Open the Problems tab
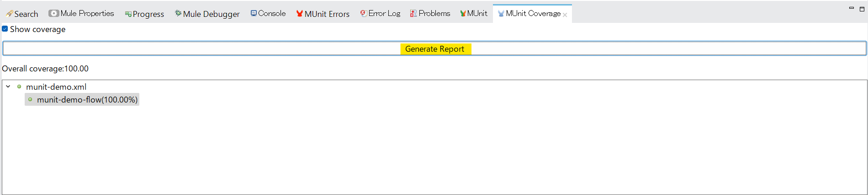The width and height of the screenshot is (868, 195). [430, 14]
